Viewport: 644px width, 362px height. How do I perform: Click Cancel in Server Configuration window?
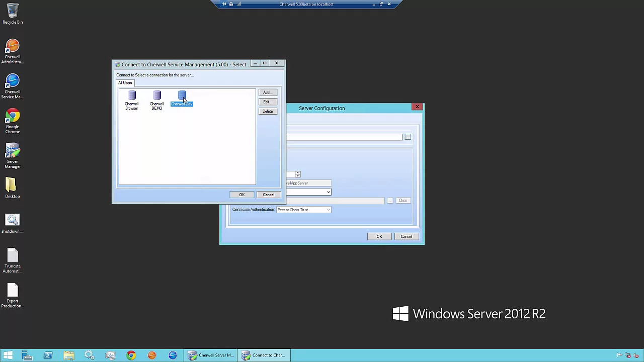point(406,236)
